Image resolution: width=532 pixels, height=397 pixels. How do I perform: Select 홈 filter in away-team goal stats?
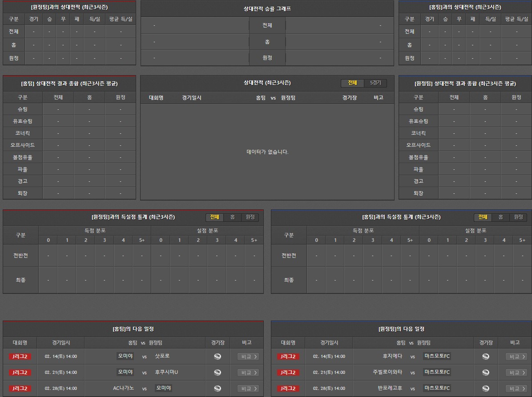(x=232, y=217)
